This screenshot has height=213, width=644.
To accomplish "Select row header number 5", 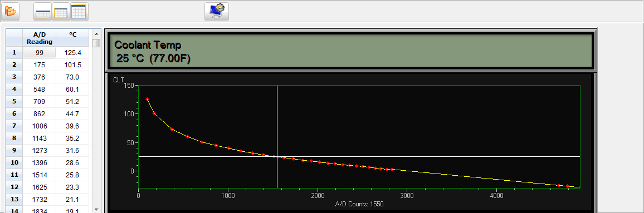I will point(14,101).
